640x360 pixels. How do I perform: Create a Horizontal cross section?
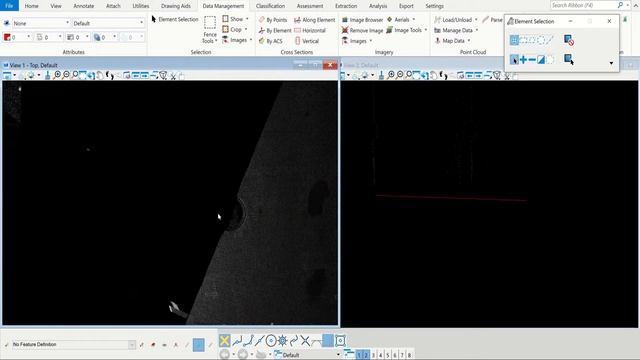310,30
